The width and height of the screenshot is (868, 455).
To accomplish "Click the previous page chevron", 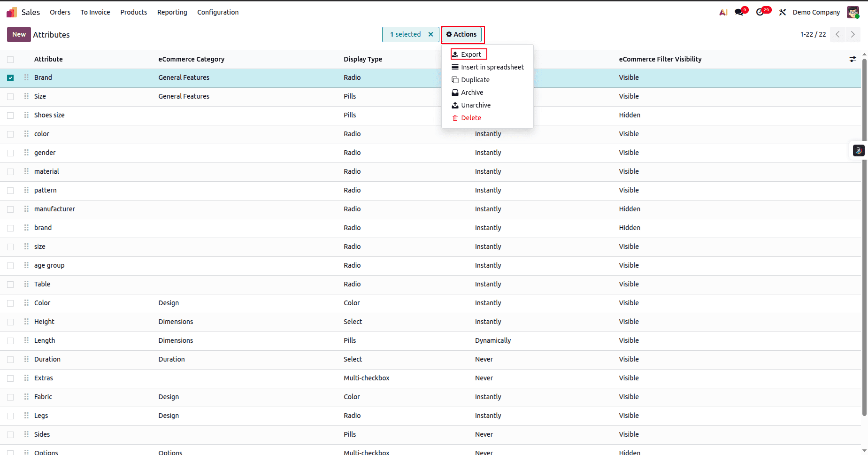I will tap(837, 34).
